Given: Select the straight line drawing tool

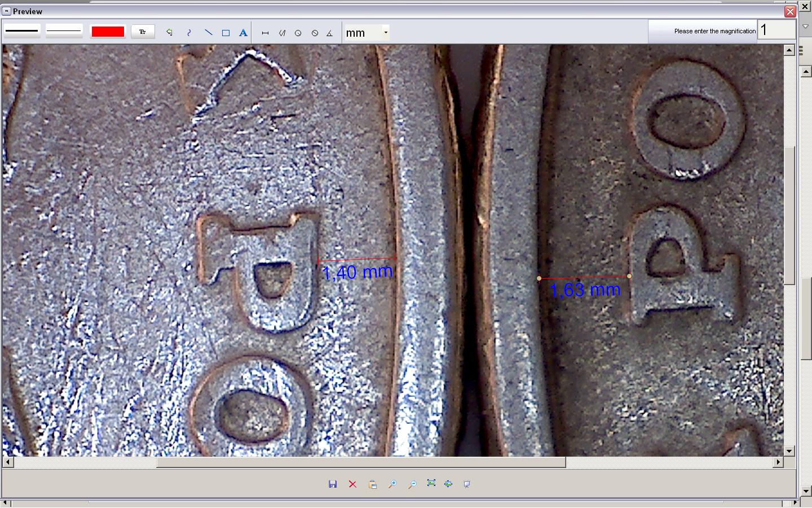Looking at the screenshot, I should pyautogui.click(x=208, y=33).
